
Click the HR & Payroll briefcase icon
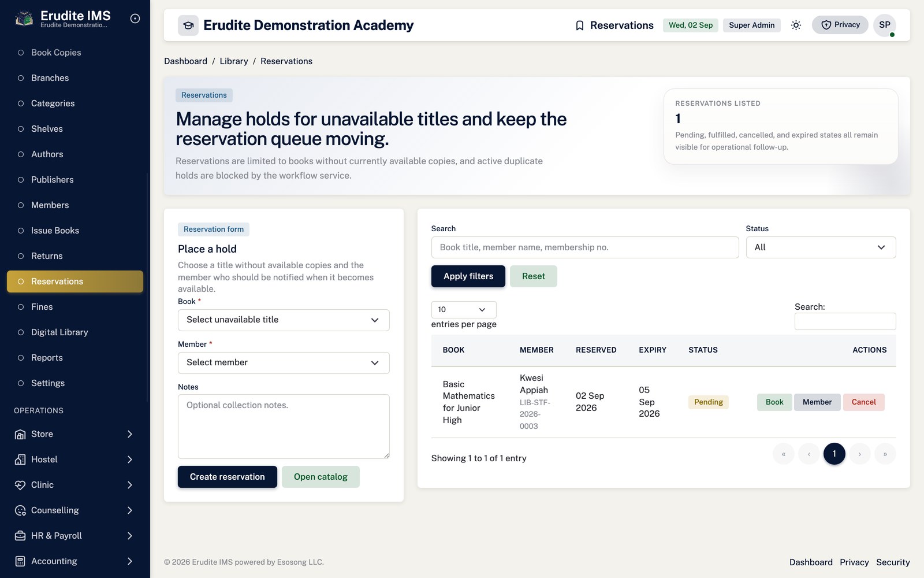pyautogui.click(x=20, y=536)
